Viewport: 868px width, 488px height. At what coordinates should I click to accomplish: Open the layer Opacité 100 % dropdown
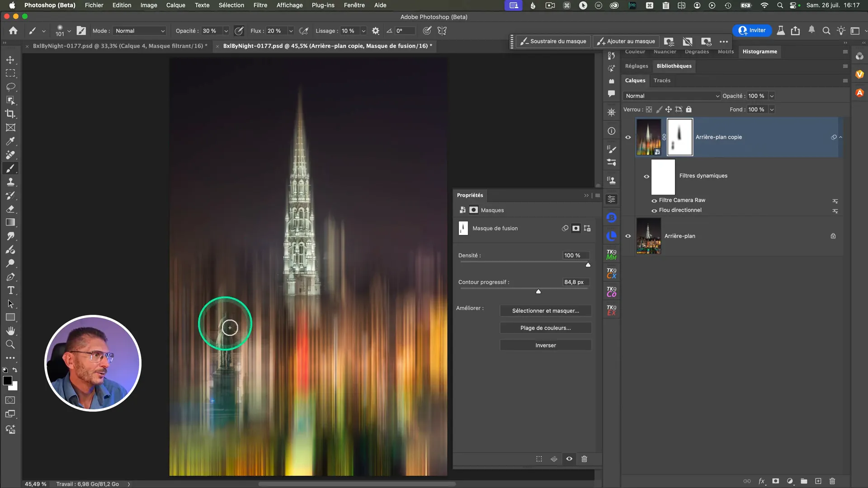coord(772,96)
